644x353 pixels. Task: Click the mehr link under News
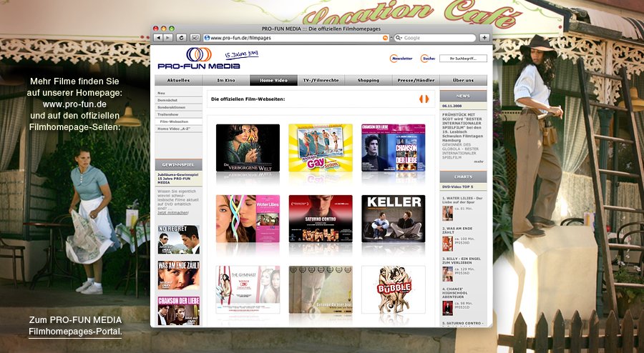pyautogui.click(x=479, y=161)
